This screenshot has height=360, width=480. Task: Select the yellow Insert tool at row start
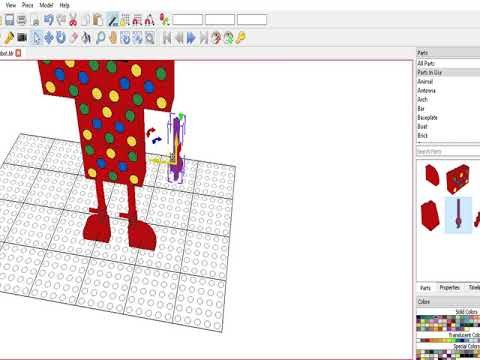[x=9, y=38]
